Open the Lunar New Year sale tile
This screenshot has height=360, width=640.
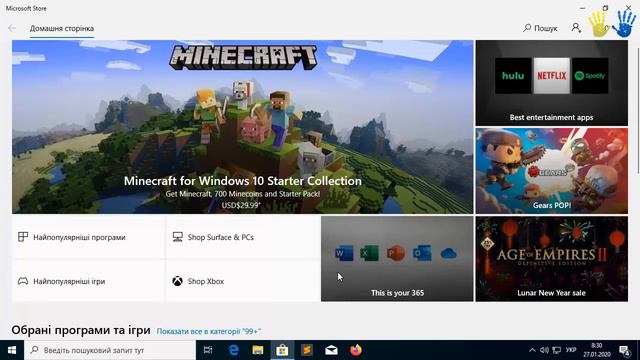(551, 259)
